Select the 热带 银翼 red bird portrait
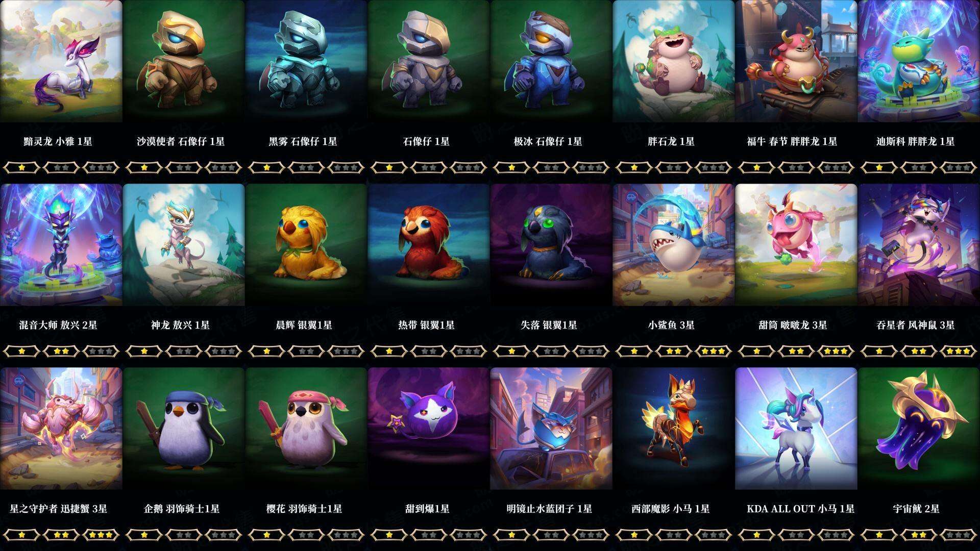 point(429,245)
